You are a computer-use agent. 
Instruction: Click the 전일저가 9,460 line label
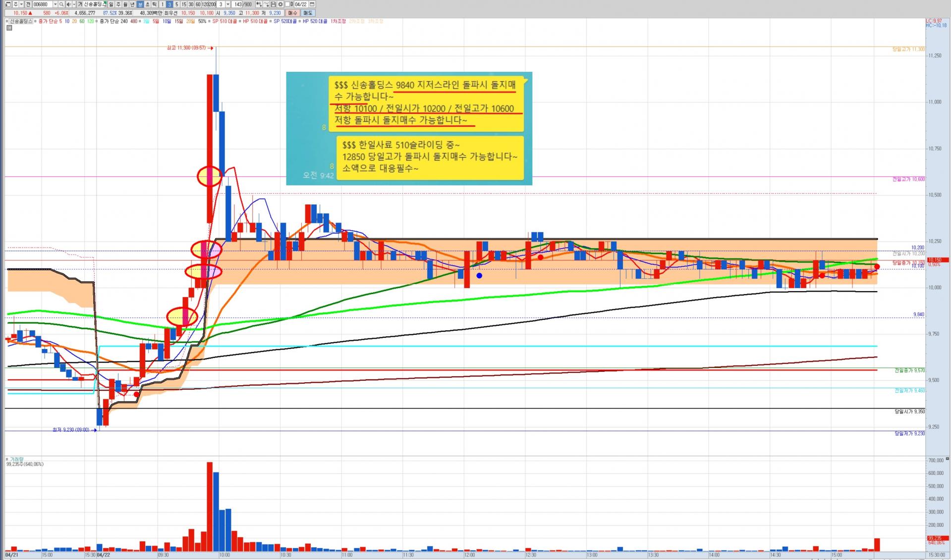(909, 391)
